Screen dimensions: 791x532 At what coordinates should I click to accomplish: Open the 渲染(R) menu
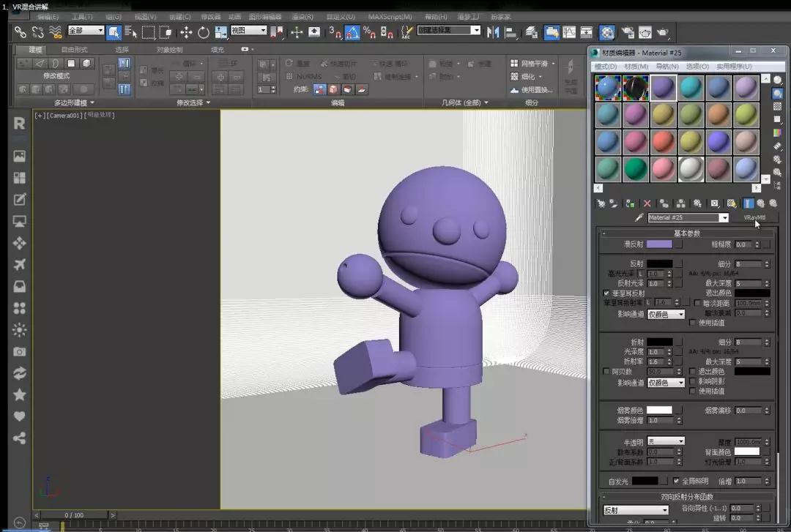(302, 17)
